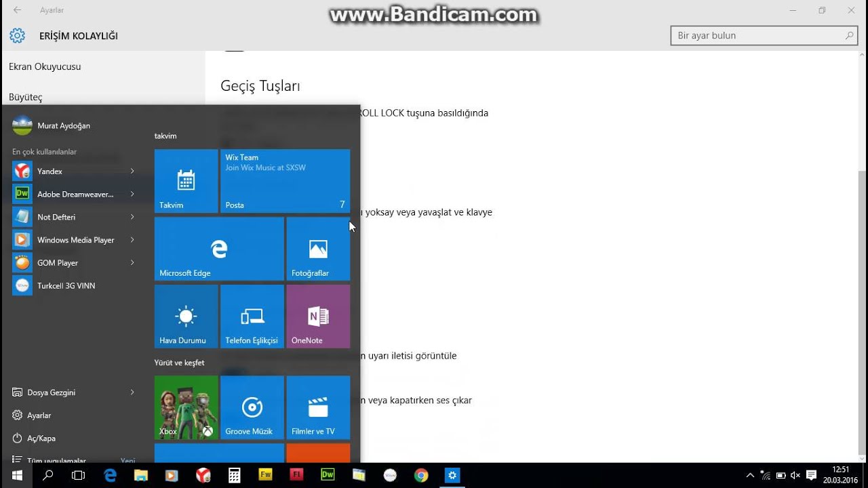This screenshot has height=488, width=868.
Task: Expand the Yandex jump list arrow
Action: pyautogui.click(x=132, y=171)
